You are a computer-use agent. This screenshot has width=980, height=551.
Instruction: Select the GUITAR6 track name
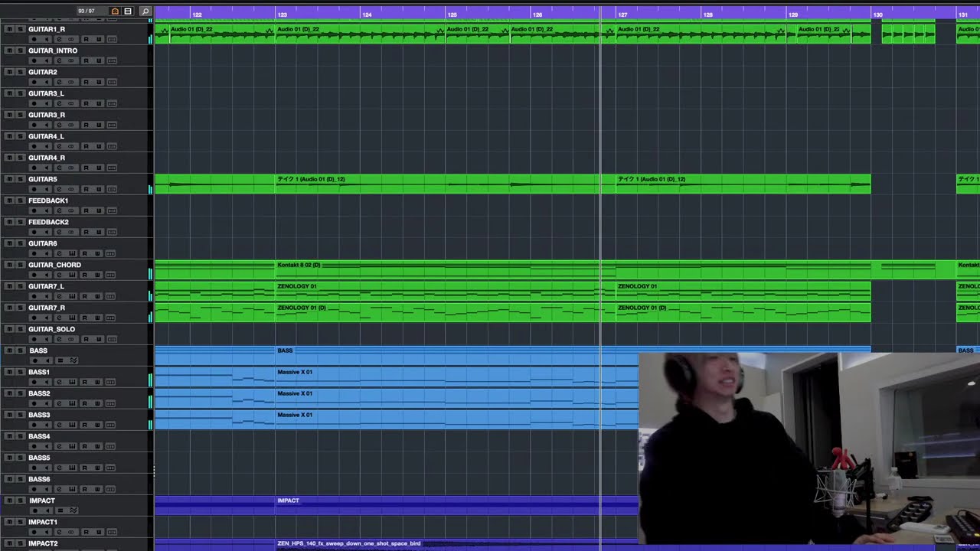click(43, 243)
